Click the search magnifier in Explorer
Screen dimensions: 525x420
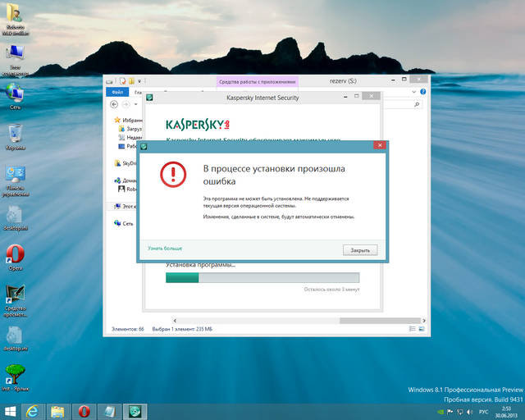pyautogui.click(x=417, y=104)
